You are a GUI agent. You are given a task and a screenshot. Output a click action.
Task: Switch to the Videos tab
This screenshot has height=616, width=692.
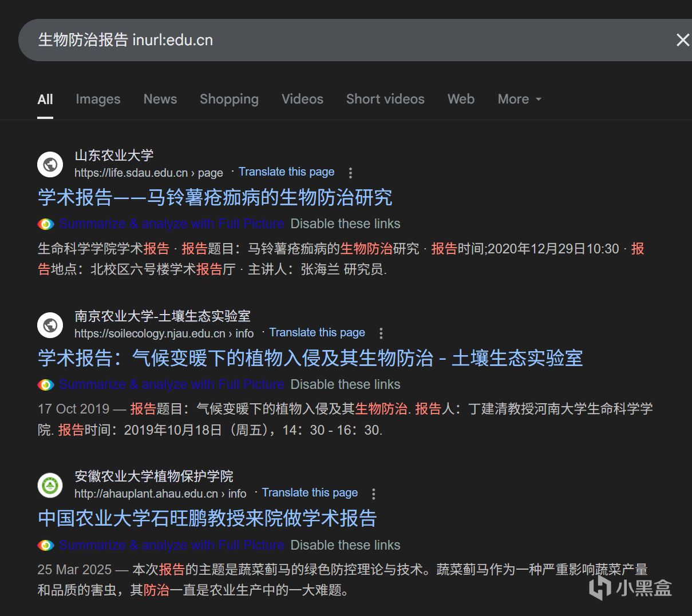coord(302,99)
